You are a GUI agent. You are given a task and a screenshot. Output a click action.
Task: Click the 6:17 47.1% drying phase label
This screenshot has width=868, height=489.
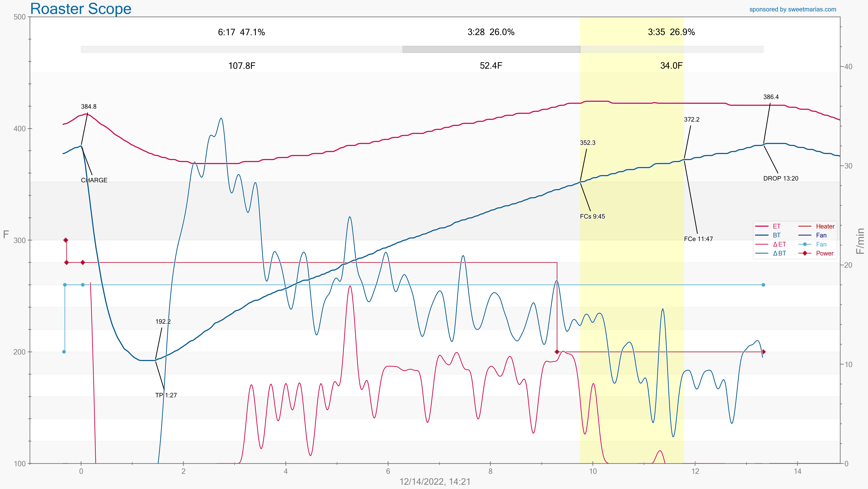(241, 32)
